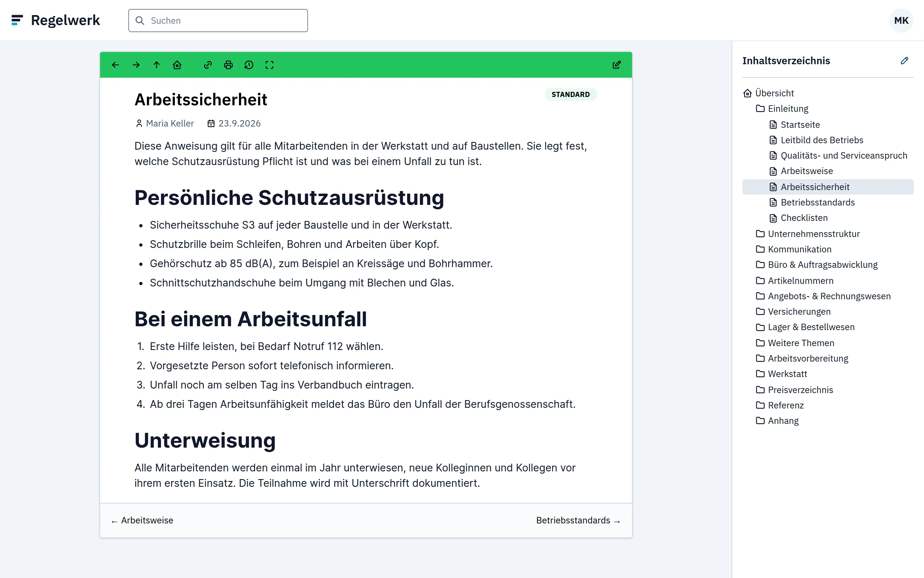This screenshot has width=924, height=578.
Task: Click step Erste Hilfe leisten line
Action: pos(267,346)
